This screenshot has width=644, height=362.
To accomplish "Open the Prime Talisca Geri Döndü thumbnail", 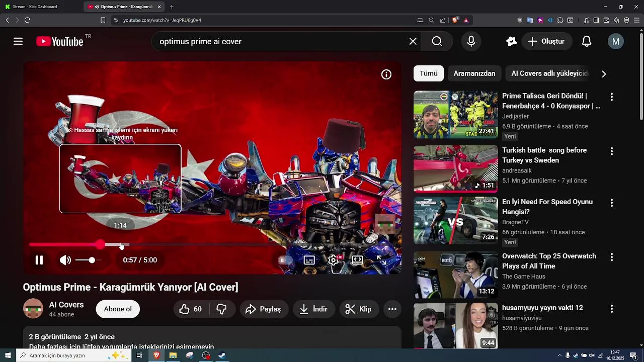I will [x=456, y=115].
